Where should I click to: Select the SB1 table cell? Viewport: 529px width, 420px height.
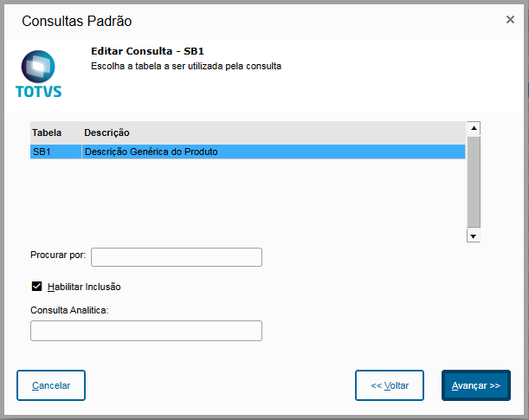coord(56,152)
